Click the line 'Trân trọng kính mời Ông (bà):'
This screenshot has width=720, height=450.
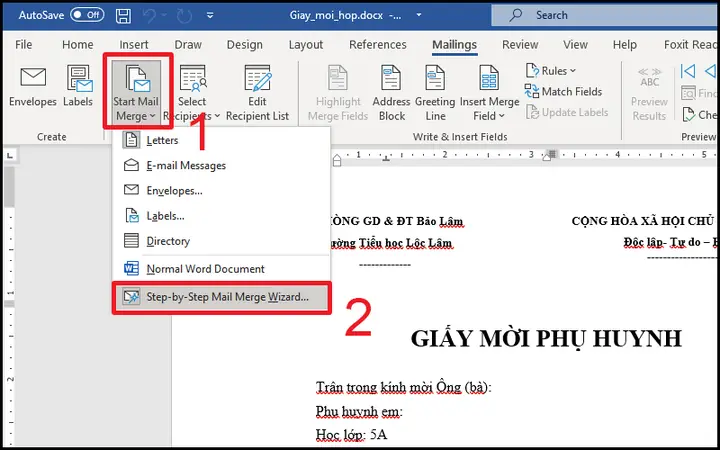pyautogui.click(x=404, y=388)
